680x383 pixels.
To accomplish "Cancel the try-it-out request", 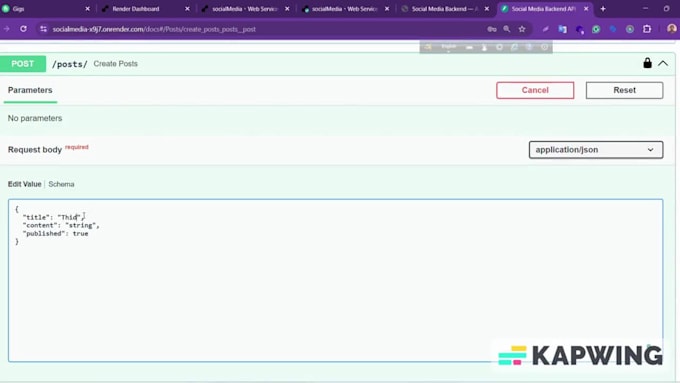I will pyautogui.click(x=535, y=90).
